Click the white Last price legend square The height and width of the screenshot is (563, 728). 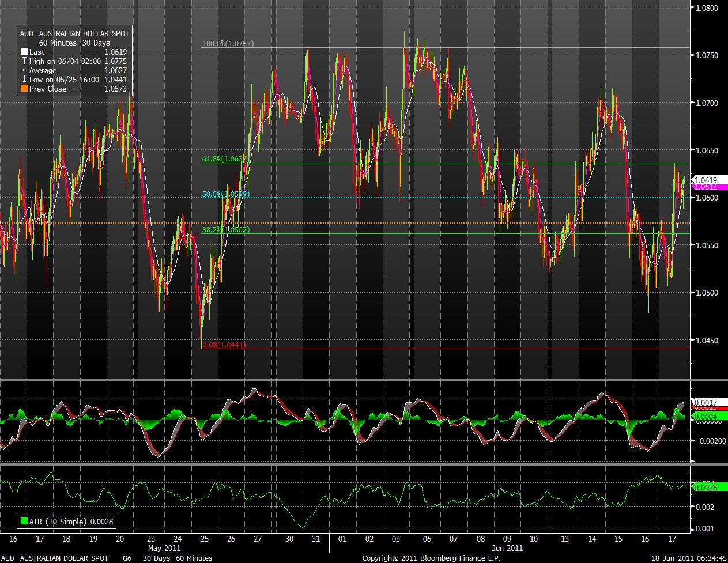click(24, 52)
